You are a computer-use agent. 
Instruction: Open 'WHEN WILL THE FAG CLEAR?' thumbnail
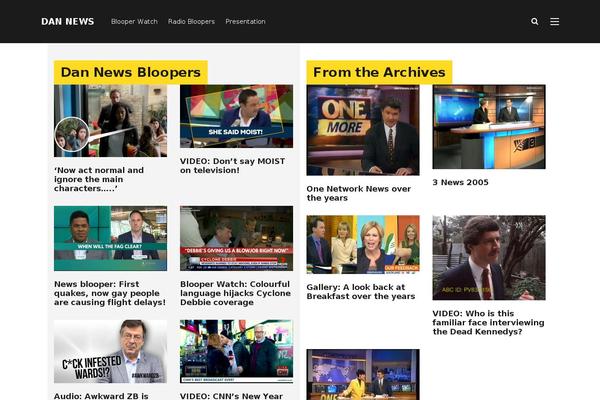[111, 238]
